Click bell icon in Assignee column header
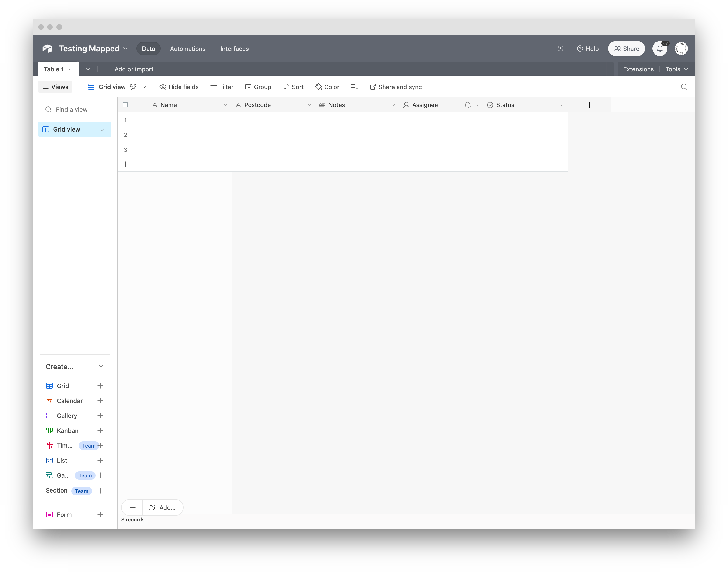Image resolution: width=728 pixels, height=576 pixels. pos(467,105)
